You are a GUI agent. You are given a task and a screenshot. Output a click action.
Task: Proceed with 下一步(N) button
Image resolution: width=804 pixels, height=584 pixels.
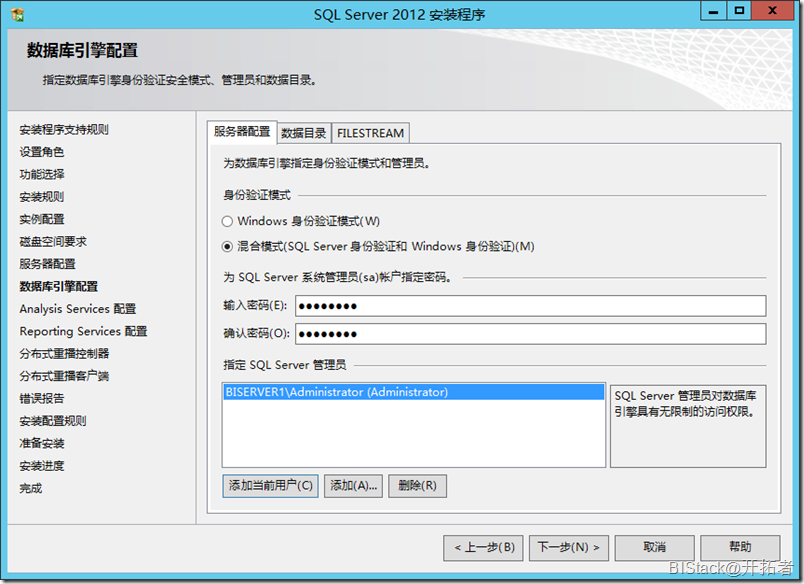point(569,548)
